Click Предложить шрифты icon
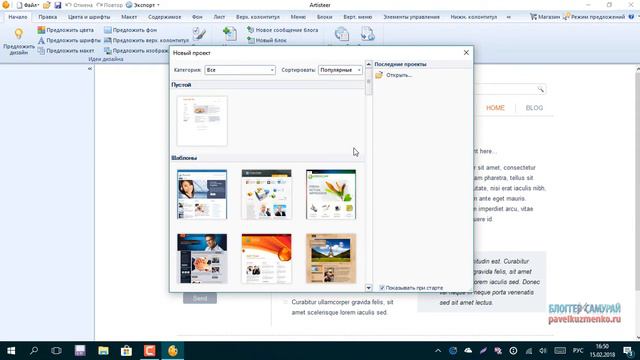The image size is (640, 360). 41,40
